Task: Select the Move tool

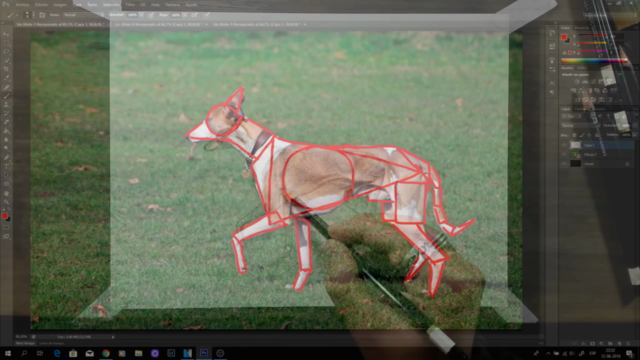Action: point(6,34)
